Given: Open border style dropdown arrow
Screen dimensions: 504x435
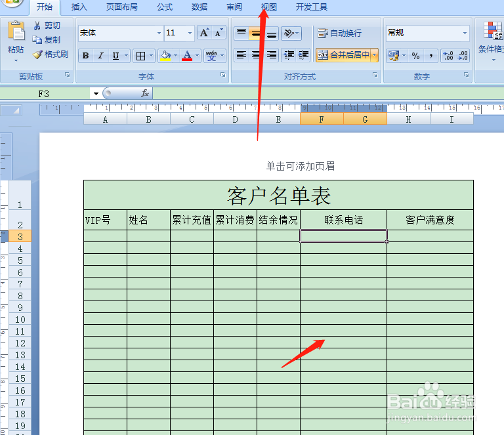Looking at the screenshot, I should 151,56.
